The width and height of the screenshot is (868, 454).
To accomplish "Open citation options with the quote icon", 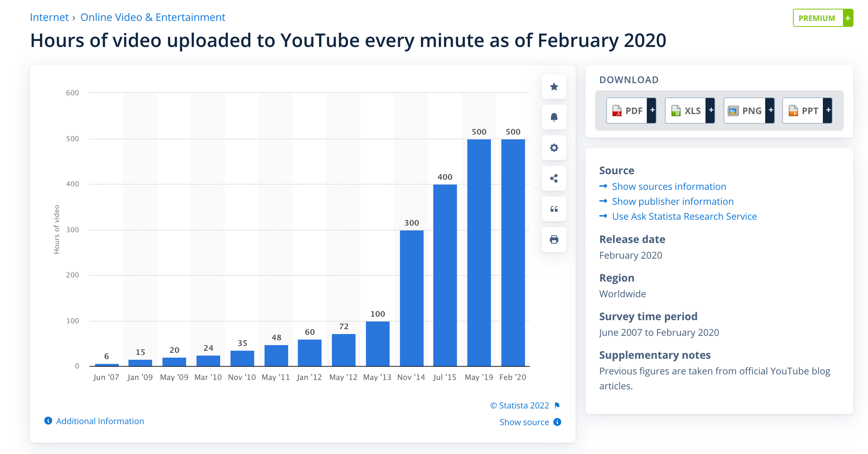I will coord(554,209).
